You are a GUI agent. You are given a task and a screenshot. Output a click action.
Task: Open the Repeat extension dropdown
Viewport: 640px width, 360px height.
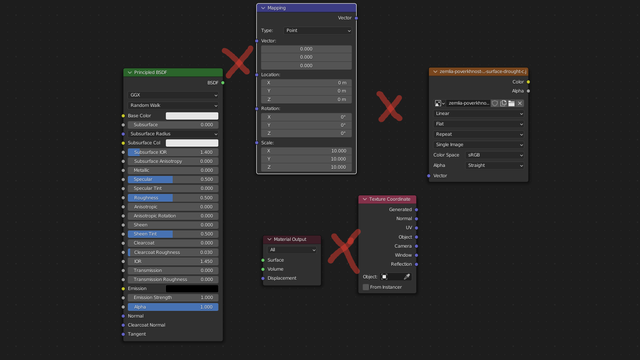click(x=478, y=134)
